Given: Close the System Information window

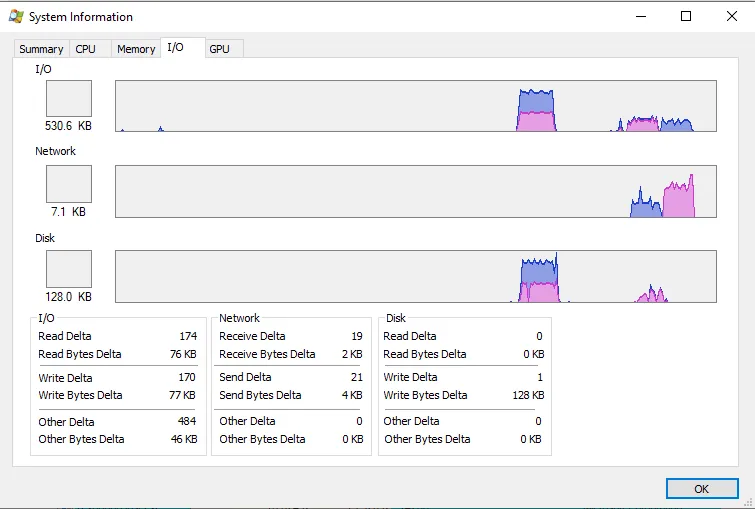Looking at the screenshot, I should pyautogui.click(x=732, y=16).
